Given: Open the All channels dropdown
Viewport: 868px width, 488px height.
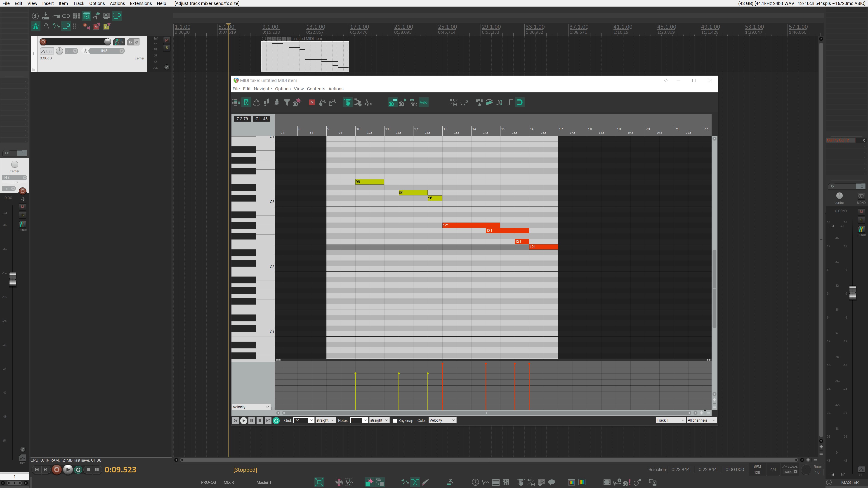Looking at the screenshot, I should (702, 420).
